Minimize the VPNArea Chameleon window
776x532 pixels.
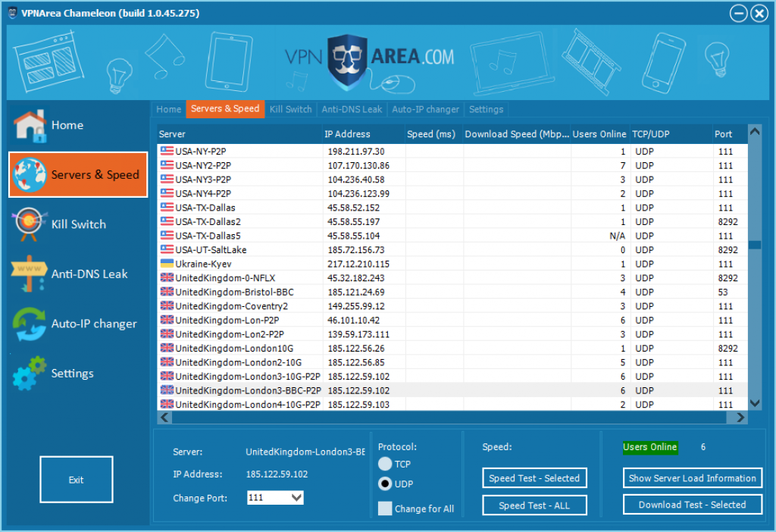point(738,14)
